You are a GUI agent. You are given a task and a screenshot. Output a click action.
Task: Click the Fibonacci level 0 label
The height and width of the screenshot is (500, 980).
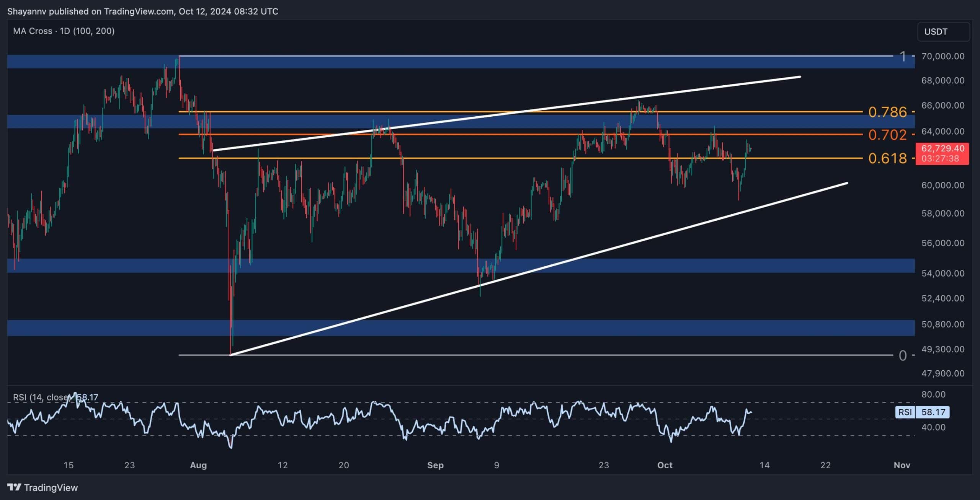[x=902, y=356]
